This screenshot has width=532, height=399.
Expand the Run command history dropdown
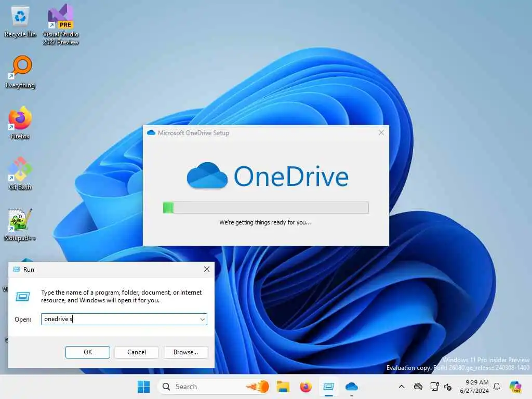pyautogui.click(x=202, y=320)
